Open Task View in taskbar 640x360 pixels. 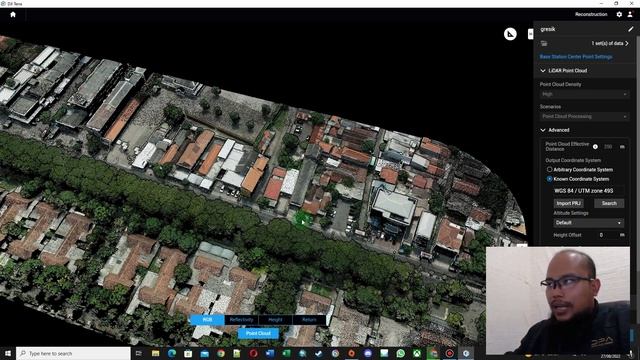pyautogui.click(x=139, y=353)
